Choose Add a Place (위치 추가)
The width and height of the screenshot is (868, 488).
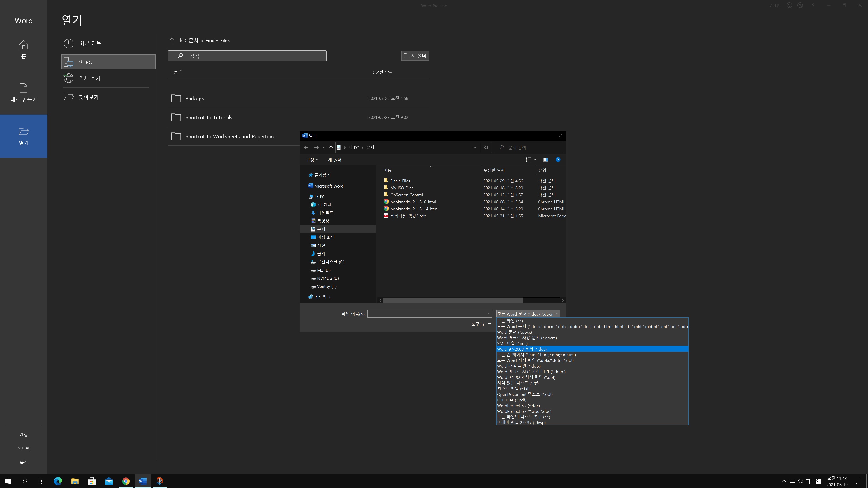tap(108, 78)
